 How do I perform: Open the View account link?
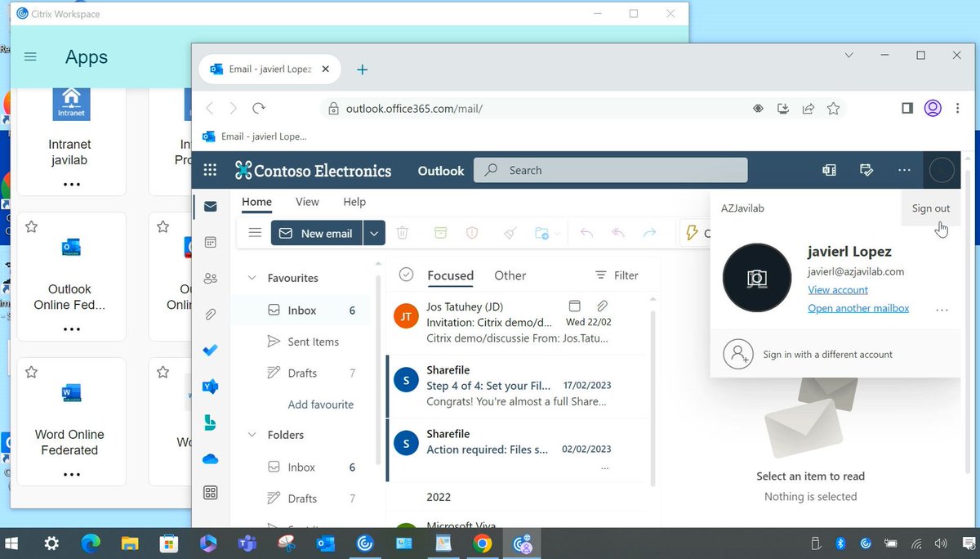838,289
